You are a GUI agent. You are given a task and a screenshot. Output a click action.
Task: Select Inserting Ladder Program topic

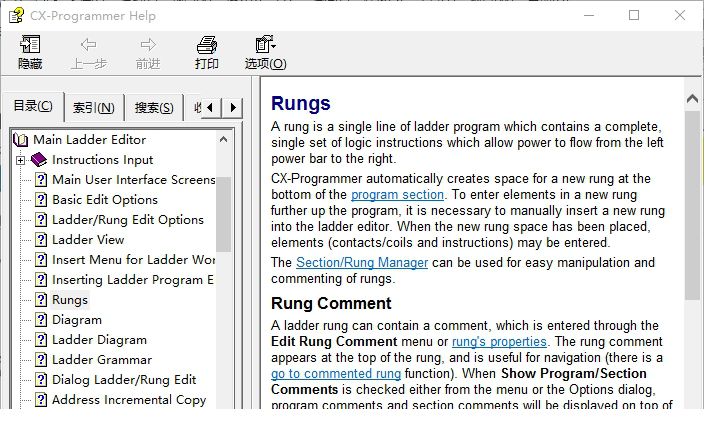tap(133, 280)
